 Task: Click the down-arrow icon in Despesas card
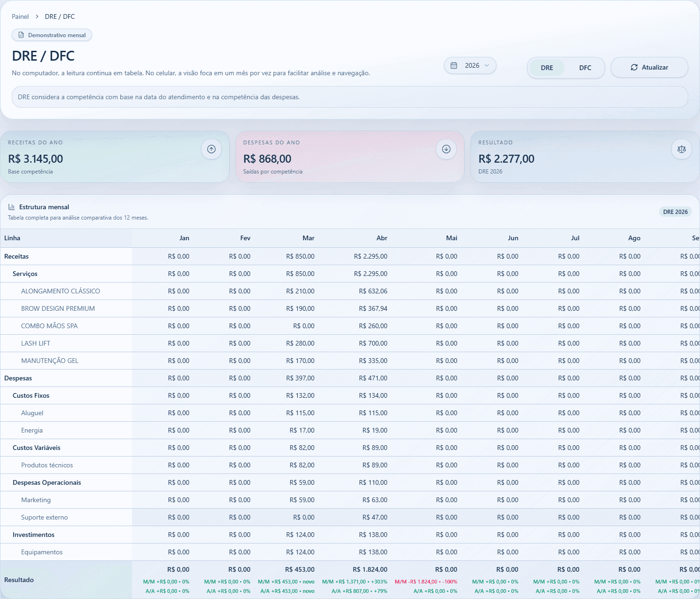(446, 149)
